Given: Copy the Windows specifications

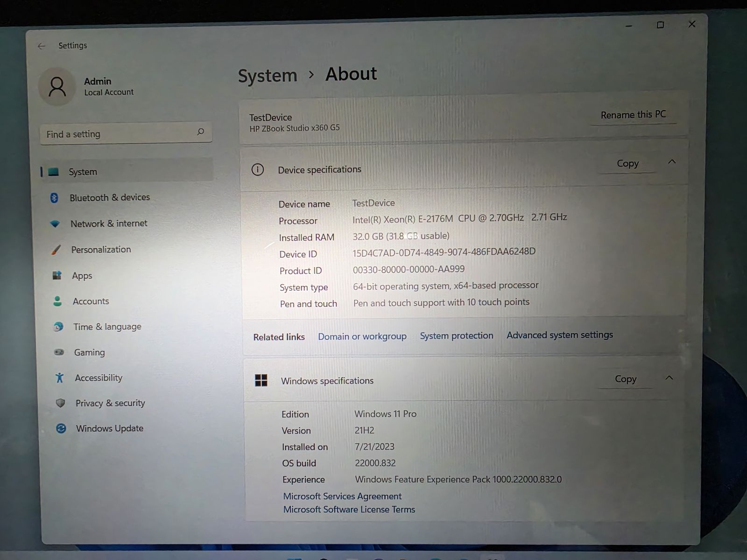Looking at the screenshot, I should [625, 379].
